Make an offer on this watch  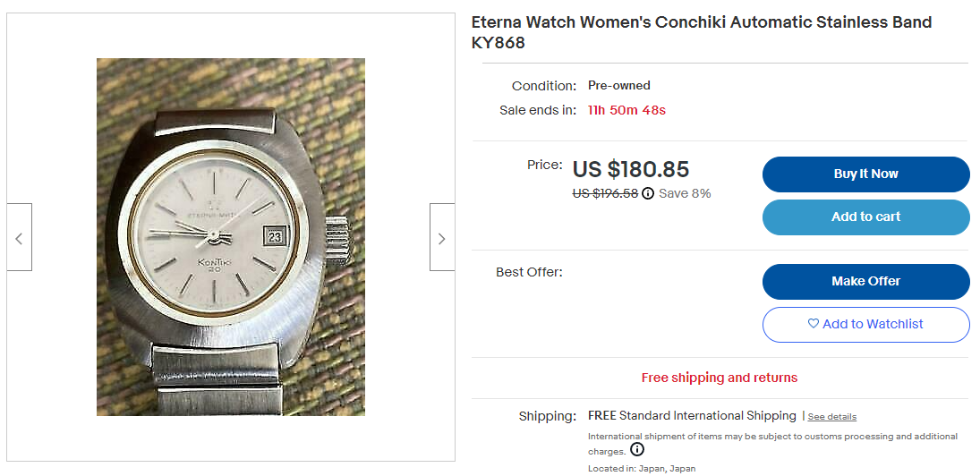pos(865,282)
